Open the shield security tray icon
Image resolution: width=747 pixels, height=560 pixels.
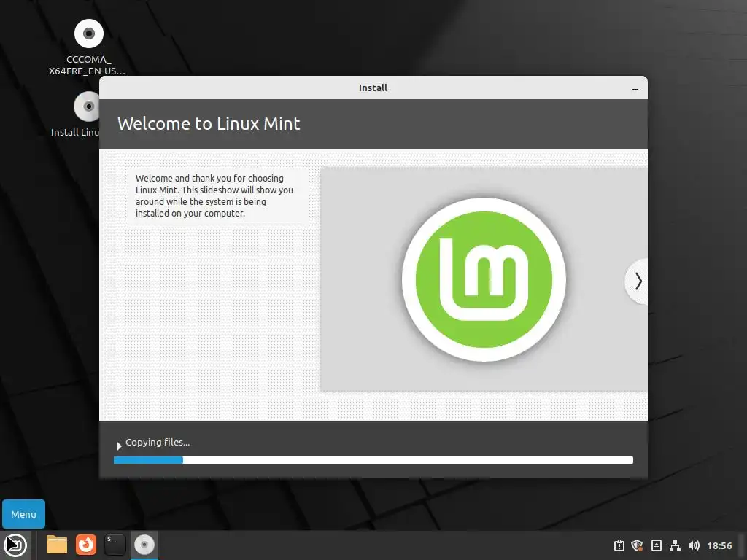(637, 545)
